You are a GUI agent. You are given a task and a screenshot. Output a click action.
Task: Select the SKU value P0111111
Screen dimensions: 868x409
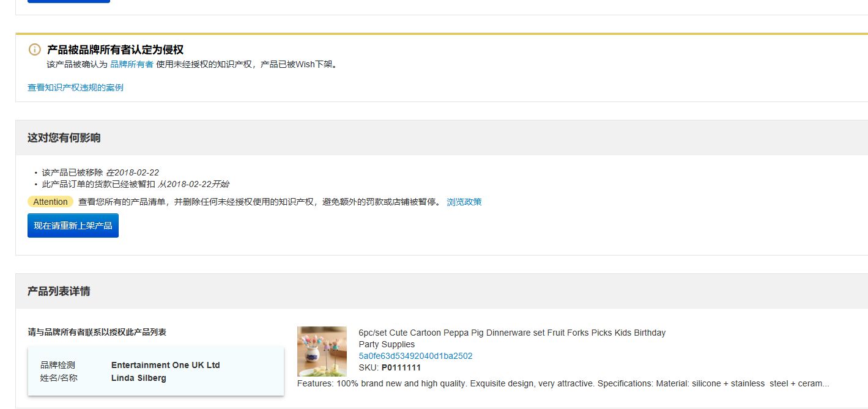tap(401, 367)
